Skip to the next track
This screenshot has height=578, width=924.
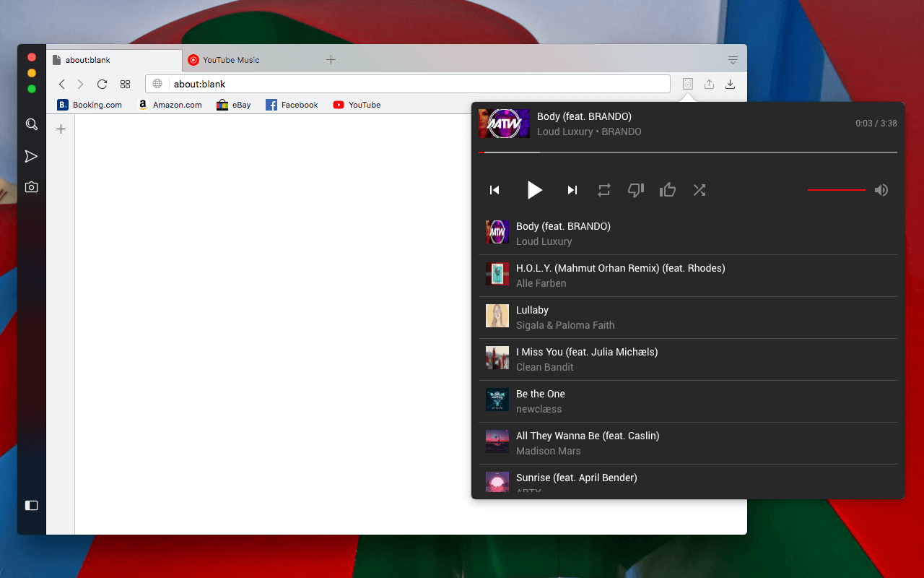point(572,190)
